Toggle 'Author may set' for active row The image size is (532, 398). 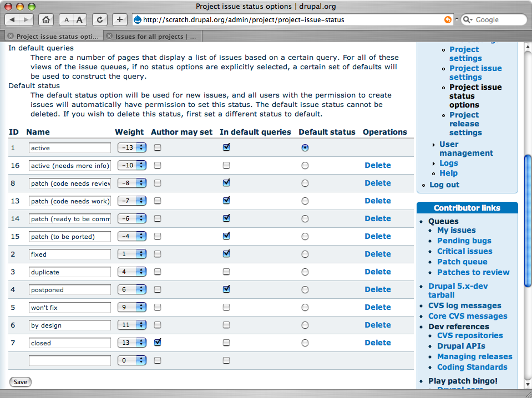pyautogui.click(x=158, y=147)
